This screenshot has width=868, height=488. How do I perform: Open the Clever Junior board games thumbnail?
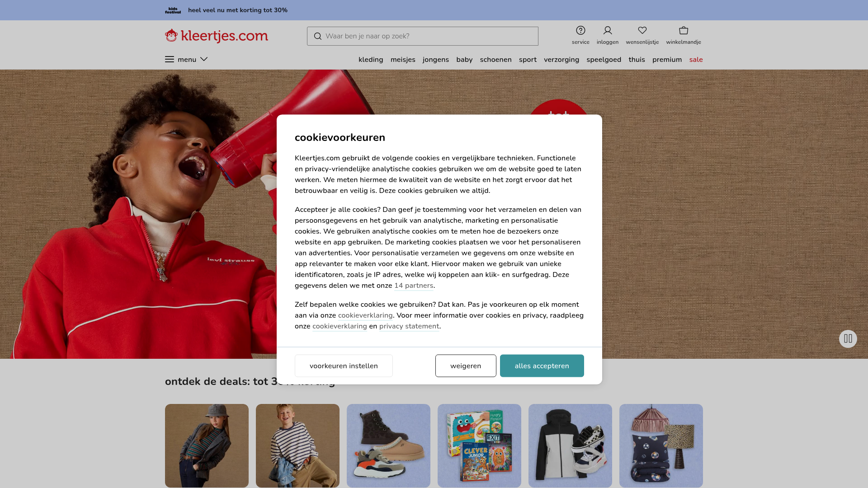pos(479,446)
